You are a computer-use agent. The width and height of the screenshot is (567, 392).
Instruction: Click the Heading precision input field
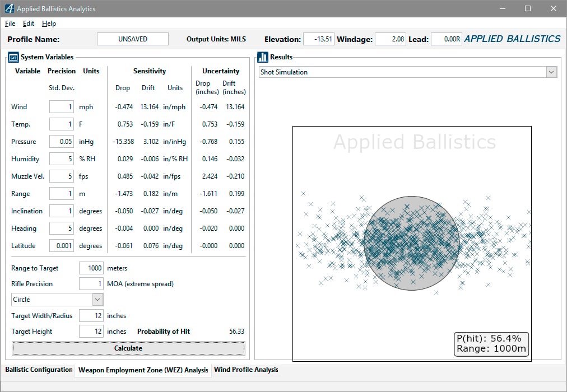62,228
